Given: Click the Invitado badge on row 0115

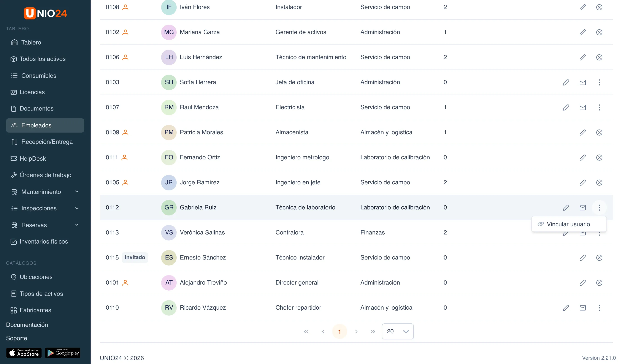Looking at the screenshot, I should pos(135,257).
